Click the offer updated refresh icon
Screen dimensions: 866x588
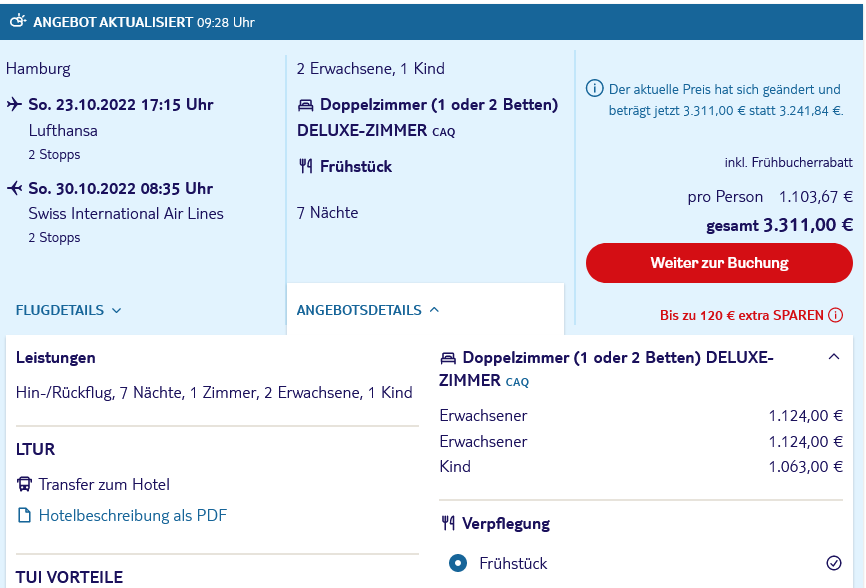coord(18,21)
